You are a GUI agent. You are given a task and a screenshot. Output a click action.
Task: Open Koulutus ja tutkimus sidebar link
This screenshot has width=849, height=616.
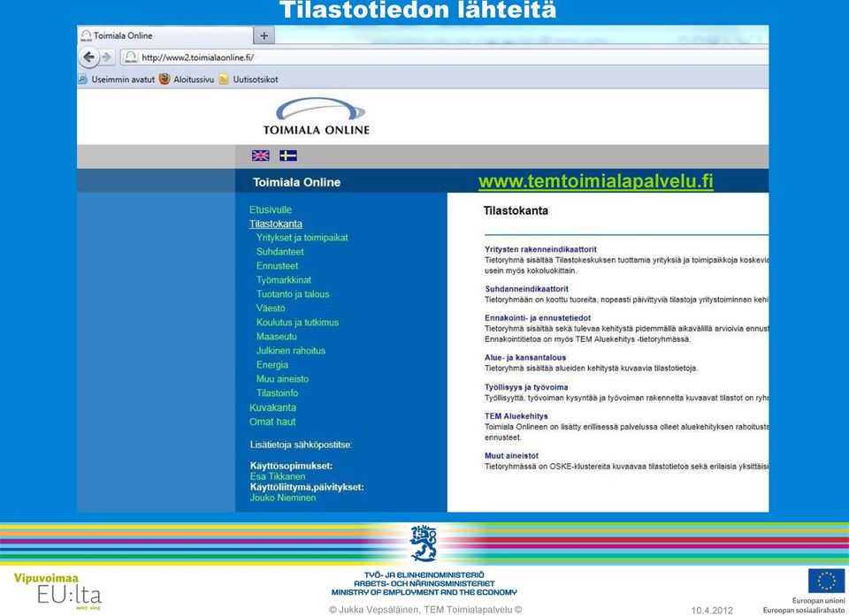tap(297, 322)
